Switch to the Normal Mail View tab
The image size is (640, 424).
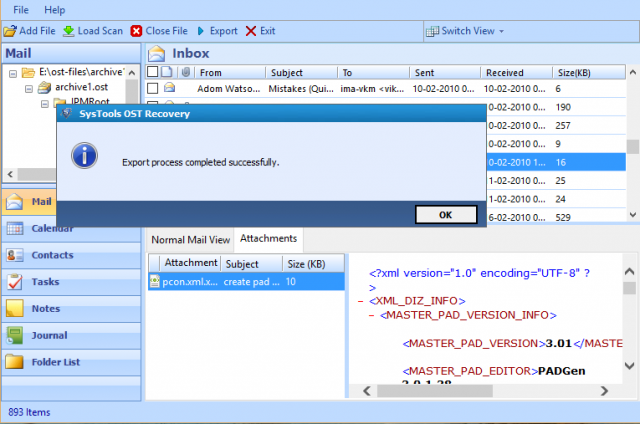(191, 239)
